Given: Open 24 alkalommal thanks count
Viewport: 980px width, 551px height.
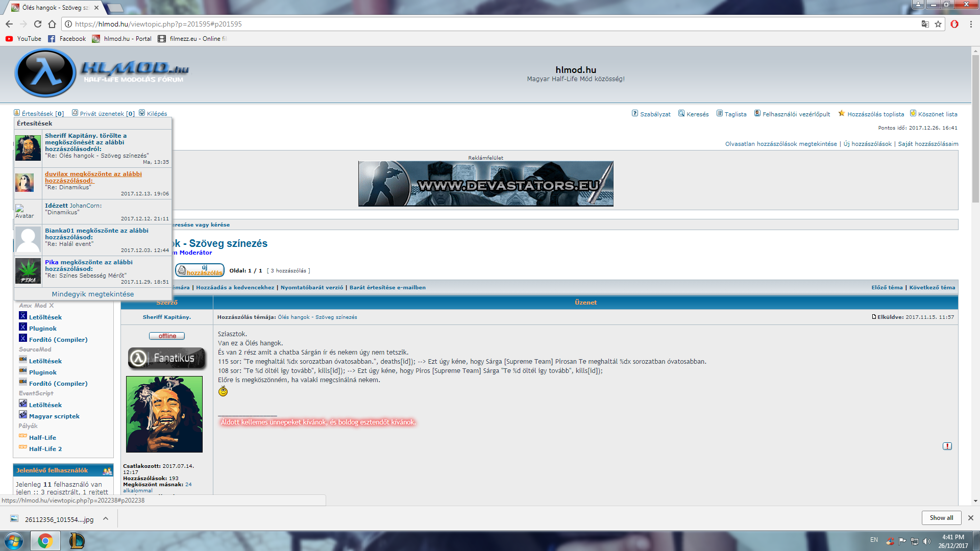Looking at the screenshot, I should click(x=157, y=487).
